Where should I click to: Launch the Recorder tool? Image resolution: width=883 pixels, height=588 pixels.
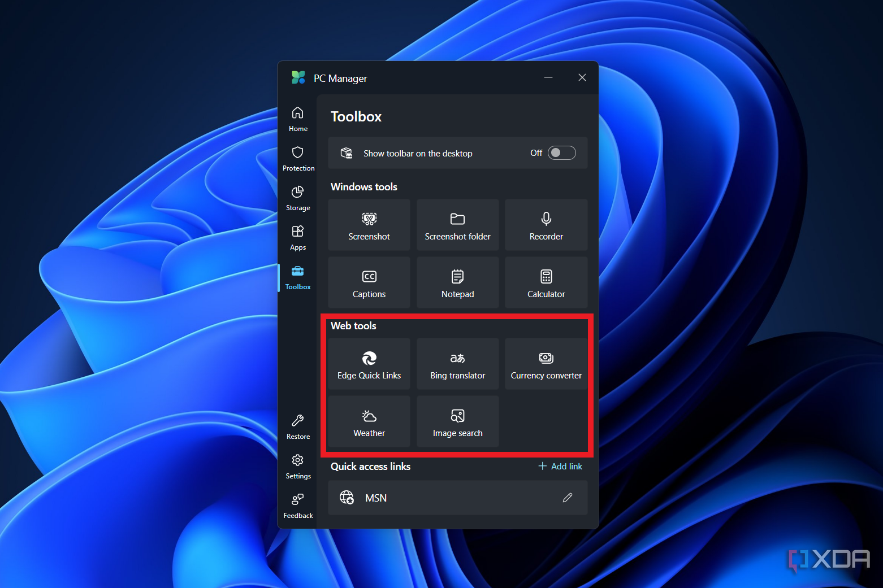click(x=546, y=225)
